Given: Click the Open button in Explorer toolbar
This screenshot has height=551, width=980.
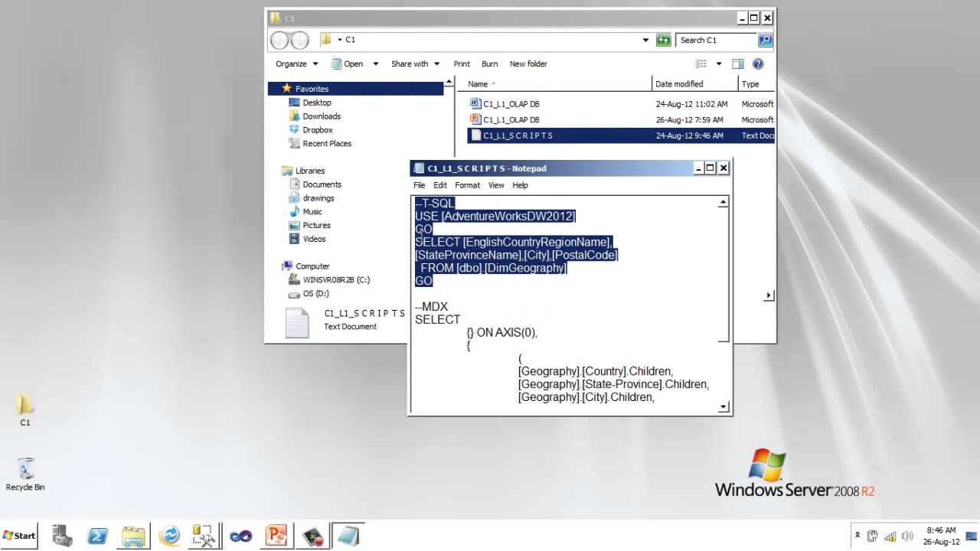Looking at the screenshot, I should click(x=348, y=64).
